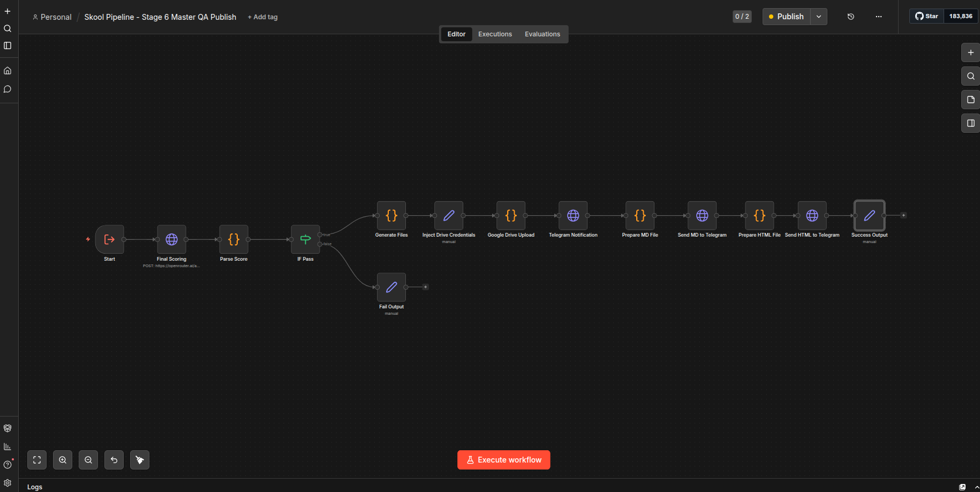Image resolution: width=980 pixels, height=492 pixels.
Task: Open the node creation panel
Action: 970,52
